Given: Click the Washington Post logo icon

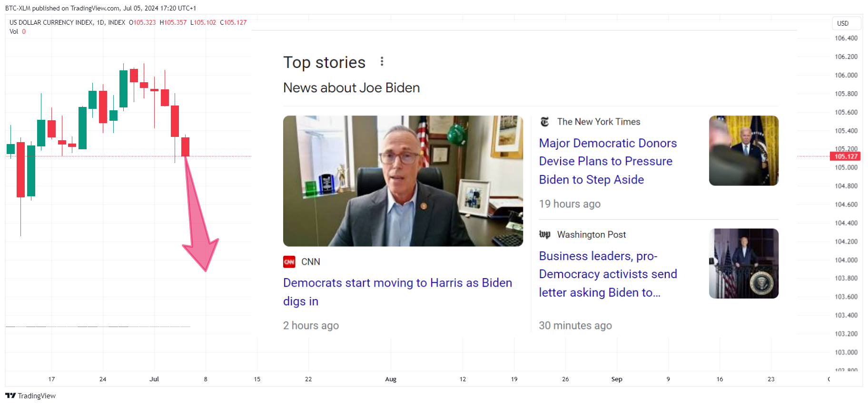Looking at the screenshot, I should coord(545,234).
